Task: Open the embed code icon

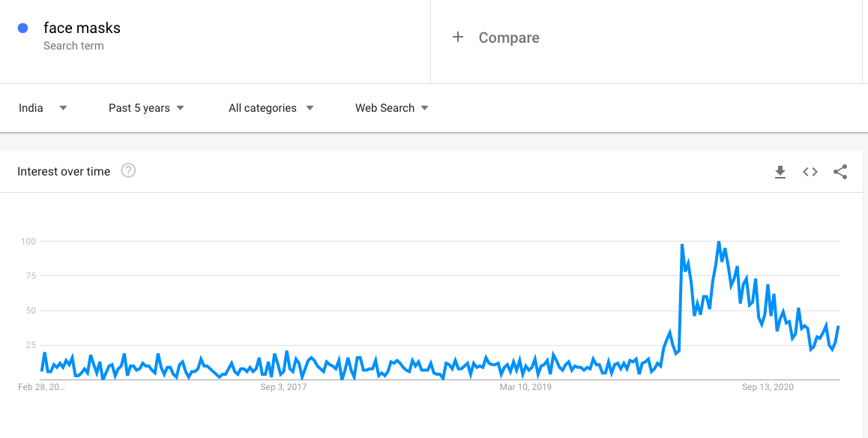Action: click(x=810, y=172)
